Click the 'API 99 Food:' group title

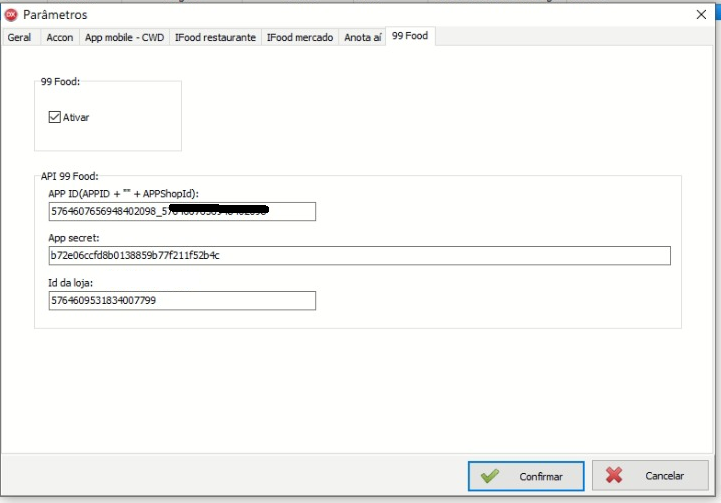[69, 176]
